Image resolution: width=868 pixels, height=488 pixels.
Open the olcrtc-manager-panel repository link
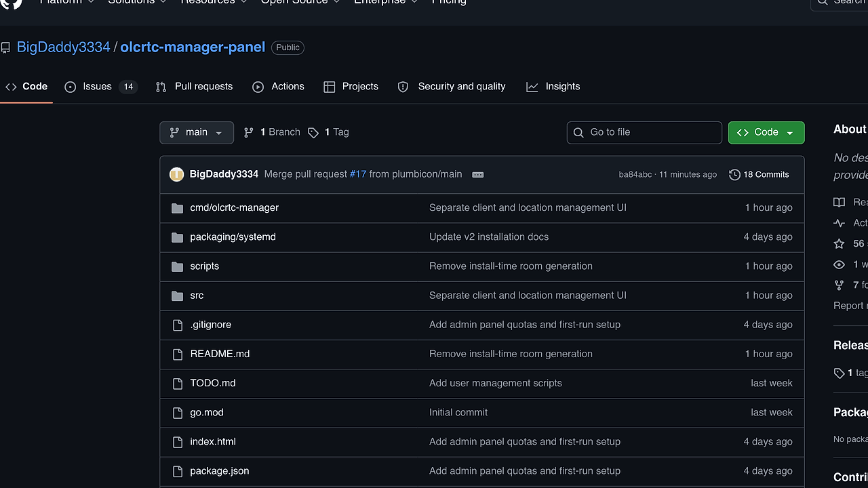193,47
